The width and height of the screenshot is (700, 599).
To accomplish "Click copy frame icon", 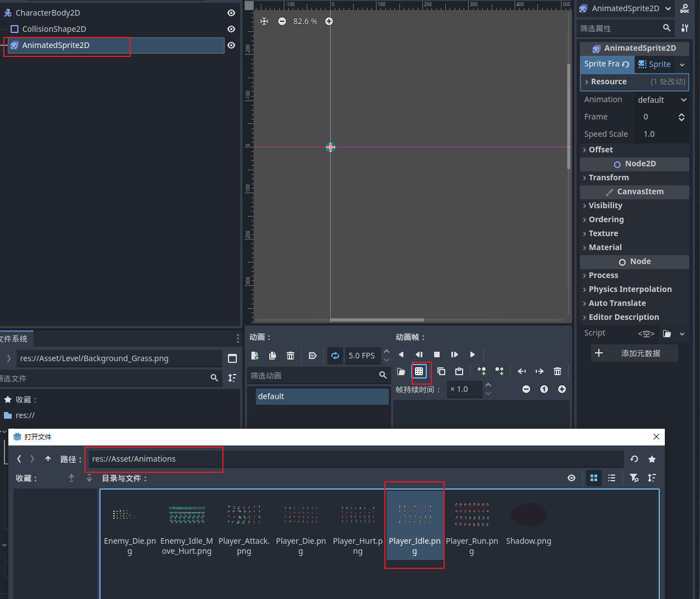I will [441, 371].
